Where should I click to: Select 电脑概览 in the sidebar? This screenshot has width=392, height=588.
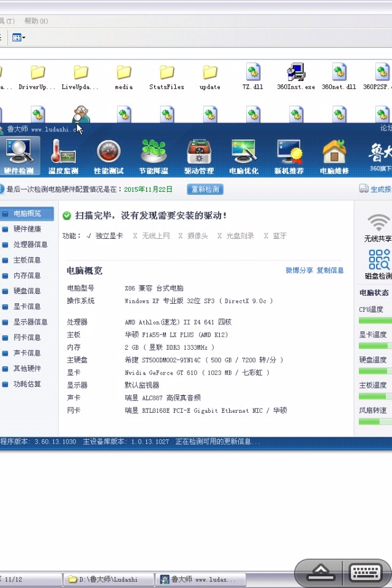[26, 214]
